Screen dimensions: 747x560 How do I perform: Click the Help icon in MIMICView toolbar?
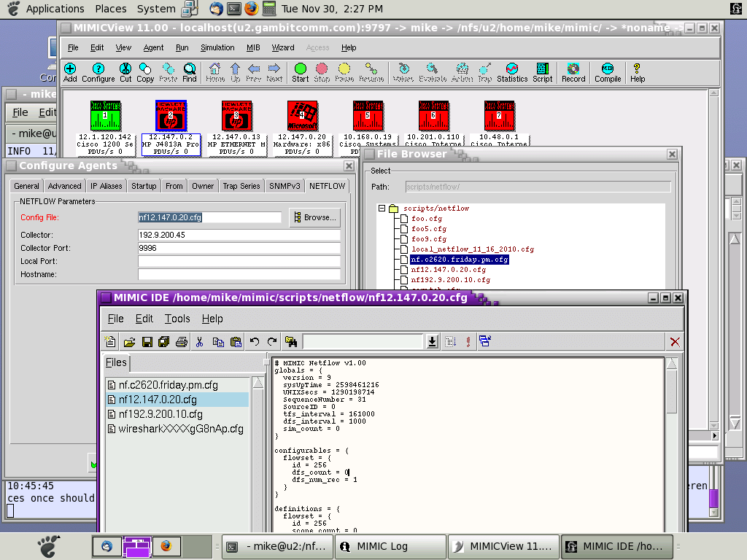tap(638, 72)
